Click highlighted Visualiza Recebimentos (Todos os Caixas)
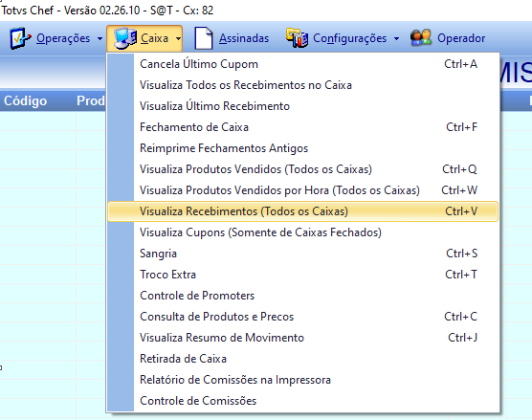Screen dimensions: 532x420 click(x=303, y=211)
